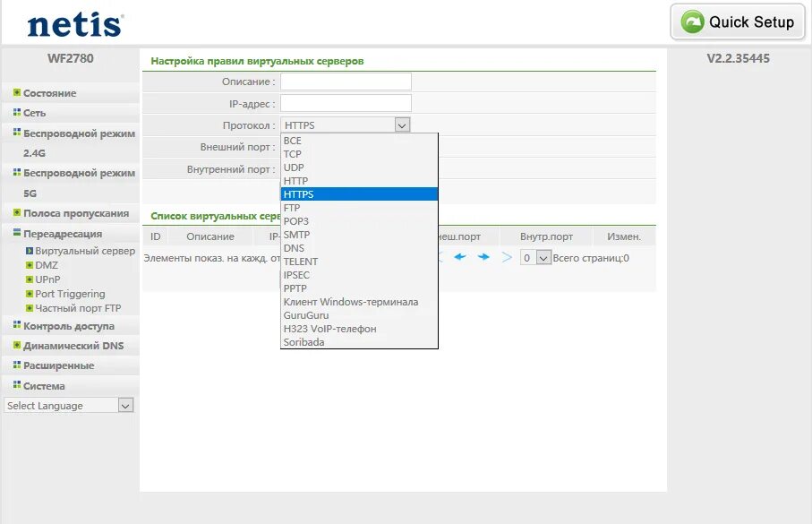
Task: Click the Quick Setup green arrow icon
Action: pos(692,22)
